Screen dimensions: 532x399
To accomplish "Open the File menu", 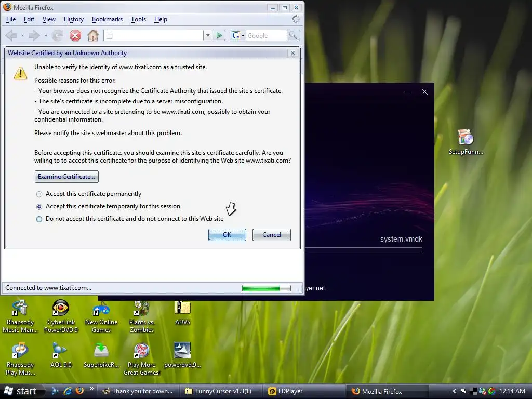I will tap(11, 19).
